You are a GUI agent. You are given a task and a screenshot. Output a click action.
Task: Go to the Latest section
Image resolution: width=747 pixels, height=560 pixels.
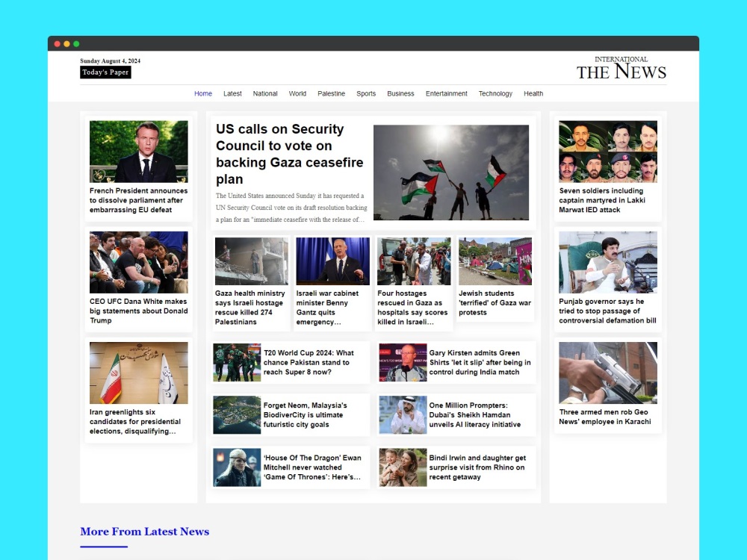coord(232,94)
